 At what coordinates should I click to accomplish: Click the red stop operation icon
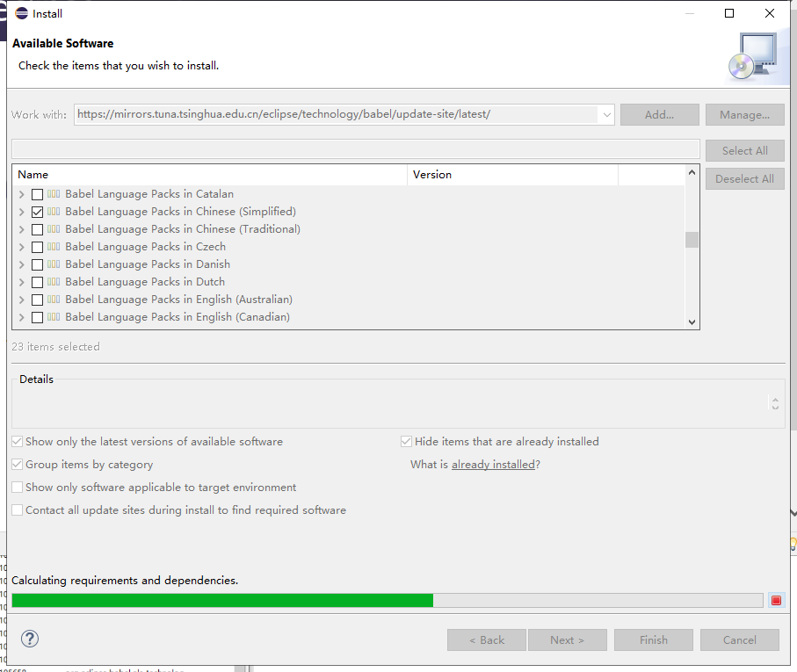(x=776, y=600)
